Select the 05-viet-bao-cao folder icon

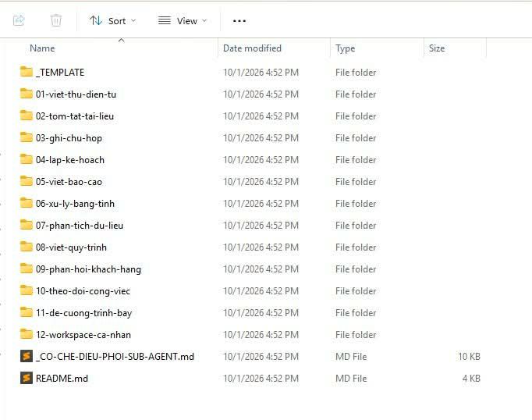27,181
